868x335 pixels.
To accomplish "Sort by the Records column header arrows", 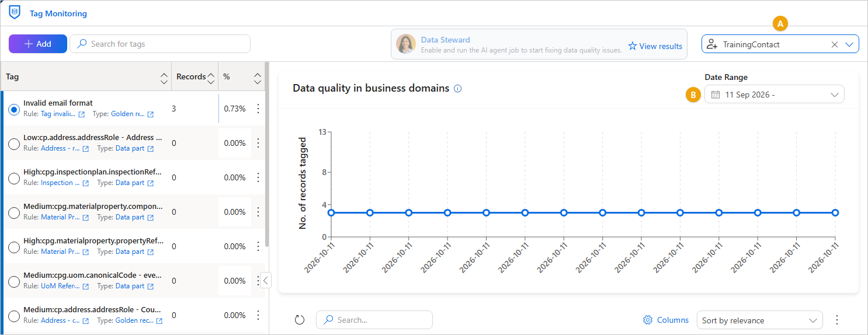I will coord(211,77).
